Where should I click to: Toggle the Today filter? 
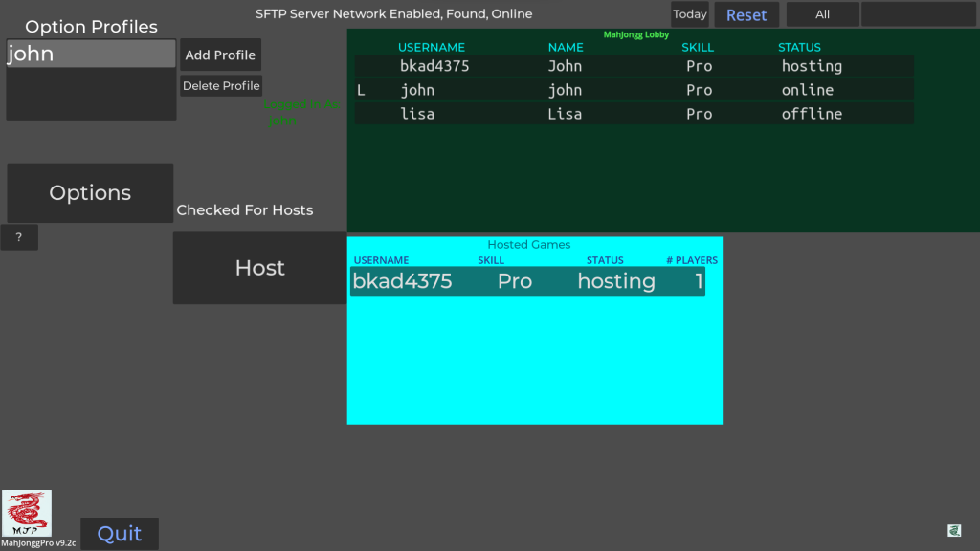[x=689, y=14]
